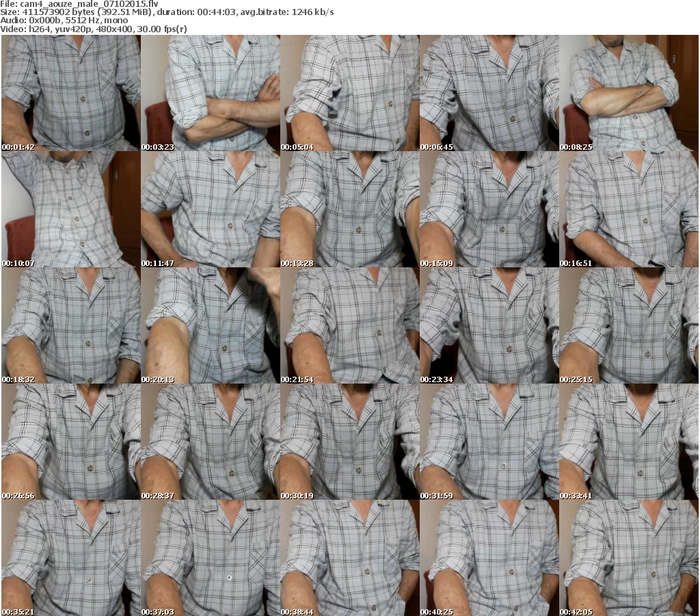Choose the thumbnail marked 00:10:07
Viewport: 700px width, 616px height.
(71, 209)
